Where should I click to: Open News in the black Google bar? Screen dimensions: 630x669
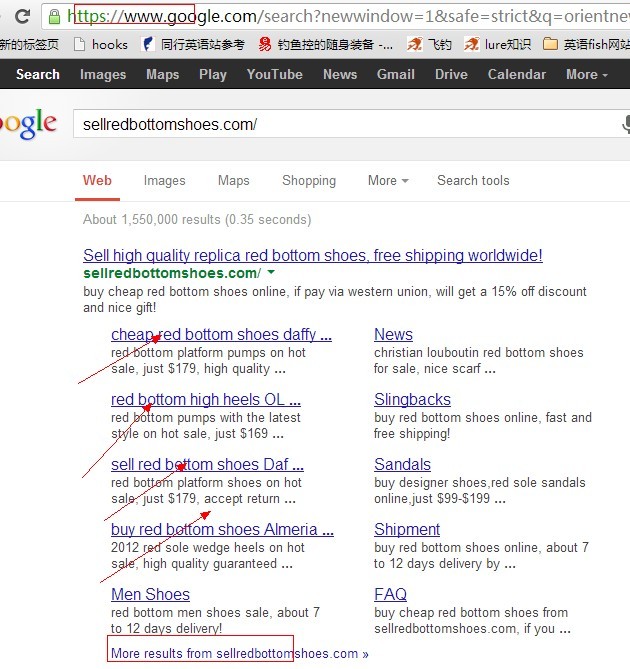point(340,74)
